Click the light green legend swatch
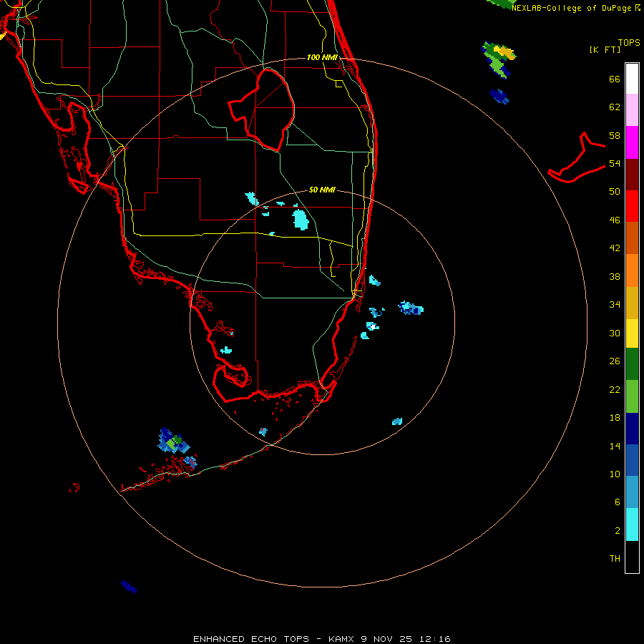The image size is (644, 644). (x=632, y=396)
